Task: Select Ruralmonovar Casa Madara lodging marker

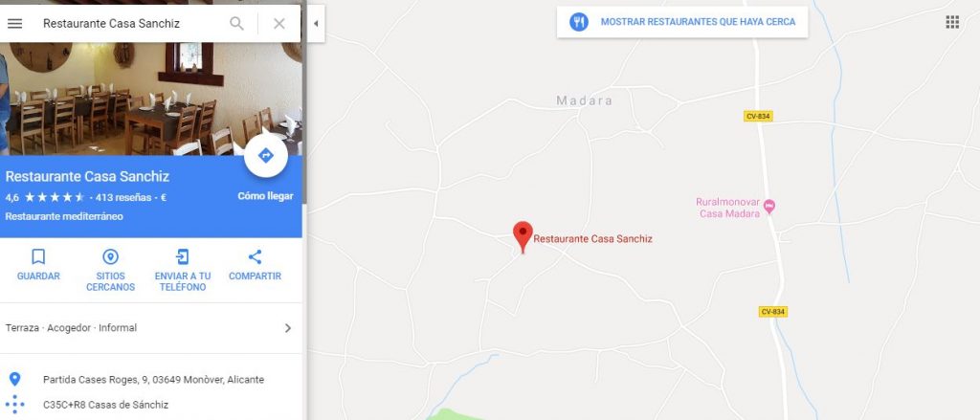Action: click(769, 205)
